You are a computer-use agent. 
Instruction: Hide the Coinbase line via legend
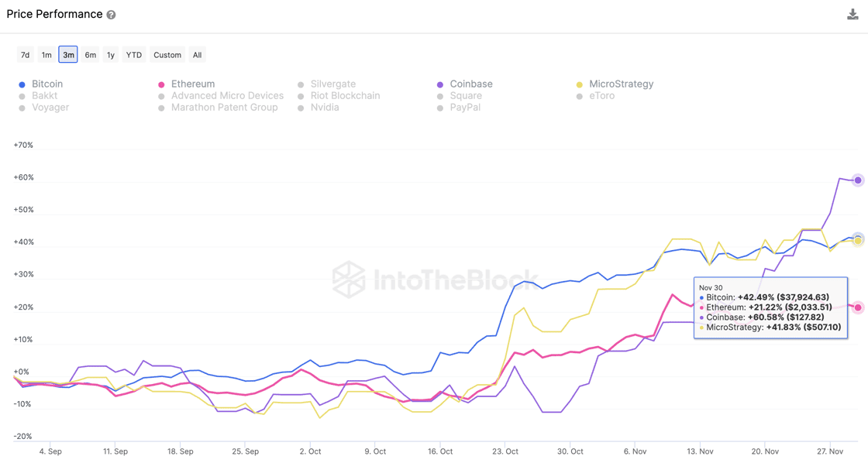pyautogui.click(x=470, y=84)
